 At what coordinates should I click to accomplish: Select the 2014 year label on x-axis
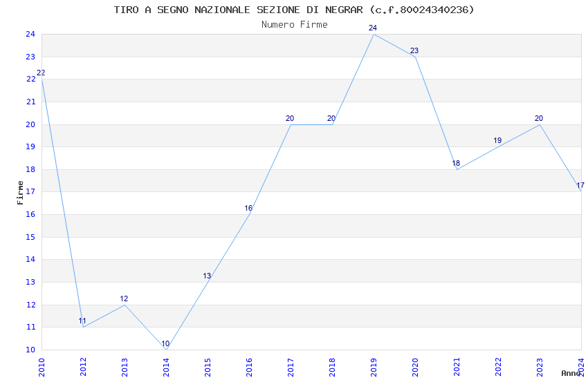click(166, 367)
